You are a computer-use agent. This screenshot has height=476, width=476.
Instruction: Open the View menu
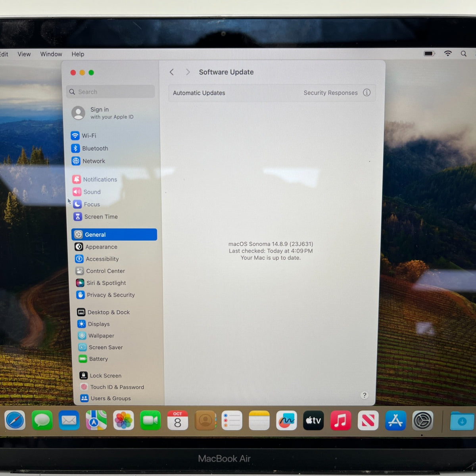click(24, 54)
